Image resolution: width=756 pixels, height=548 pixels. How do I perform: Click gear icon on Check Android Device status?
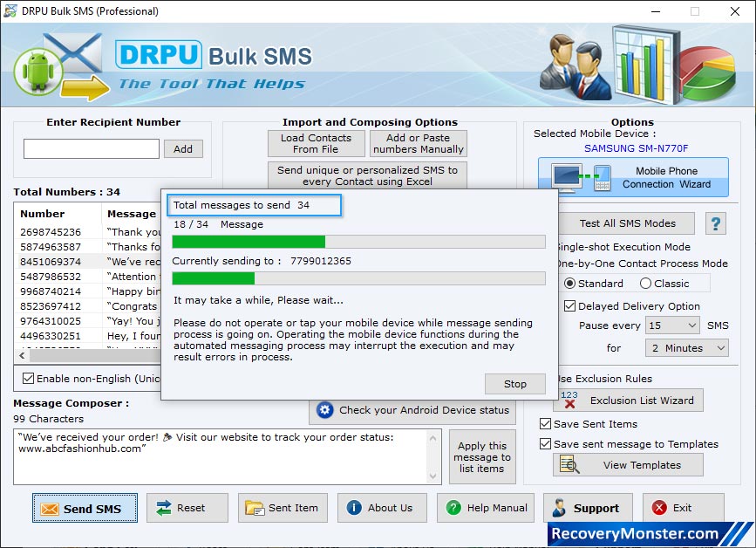pyautogui.click(x=324, y=410)
